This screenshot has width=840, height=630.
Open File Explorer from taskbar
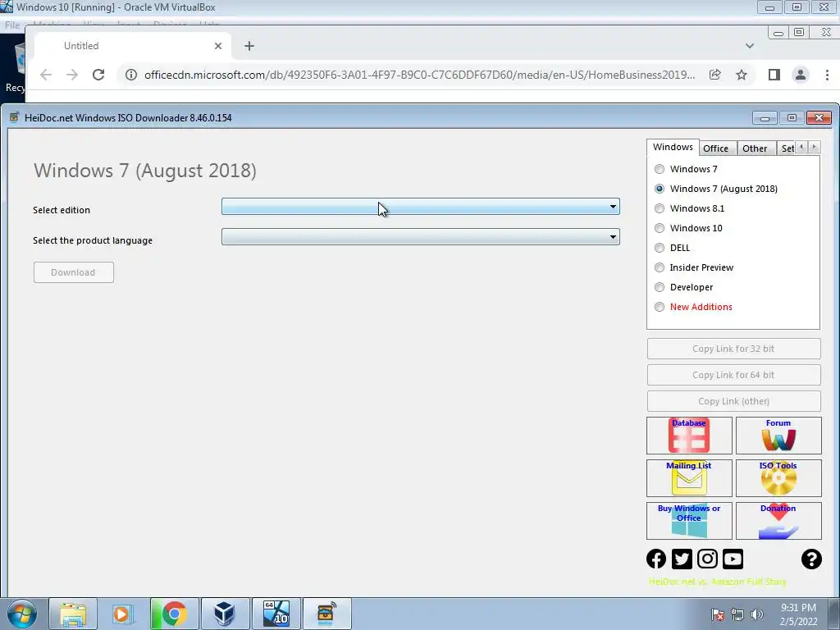tap(73, 614)
